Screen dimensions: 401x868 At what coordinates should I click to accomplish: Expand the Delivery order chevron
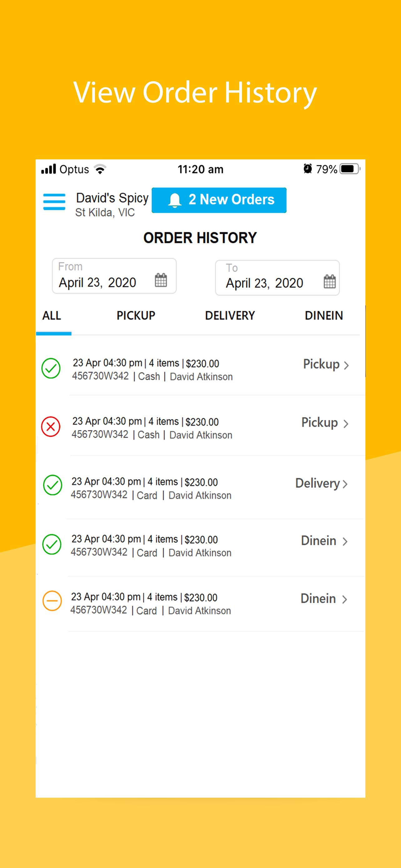(345, 484)
